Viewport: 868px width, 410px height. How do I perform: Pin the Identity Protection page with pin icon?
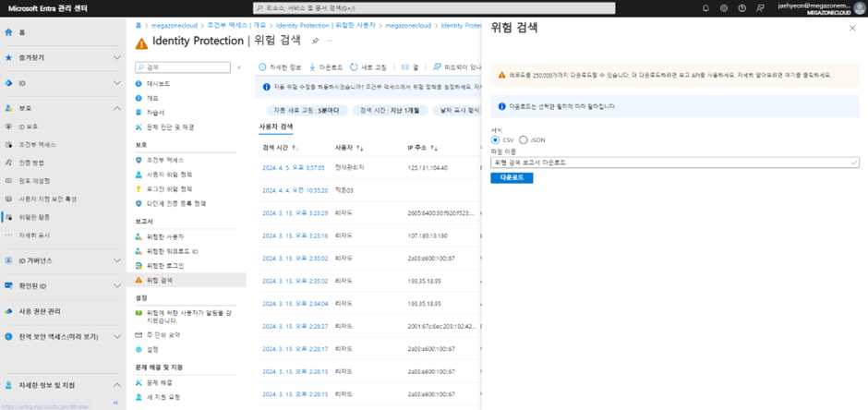[316, 41]
